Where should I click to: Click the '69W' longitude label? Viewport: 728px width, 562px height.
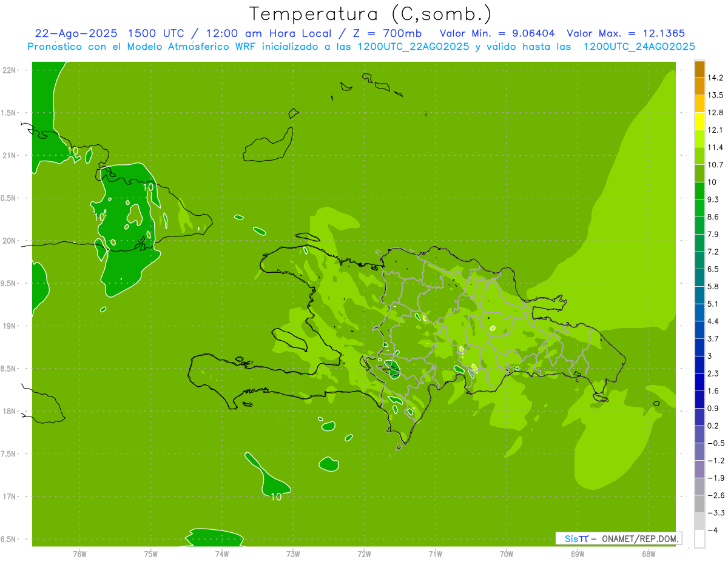pyautogui.click(x=578, y=554)
